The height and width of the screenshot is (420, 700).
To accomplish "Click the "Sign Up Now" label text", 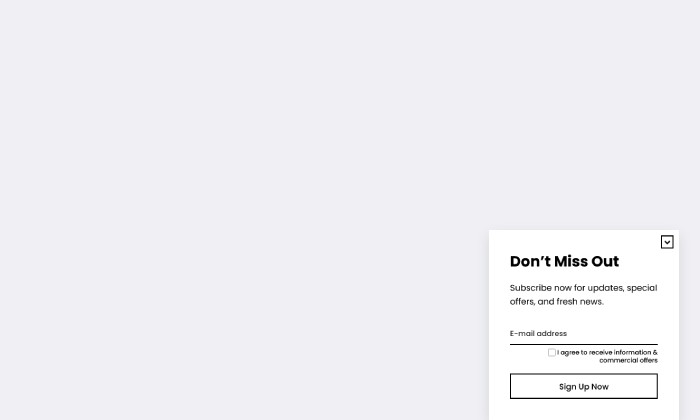I will tap(583, 387).
